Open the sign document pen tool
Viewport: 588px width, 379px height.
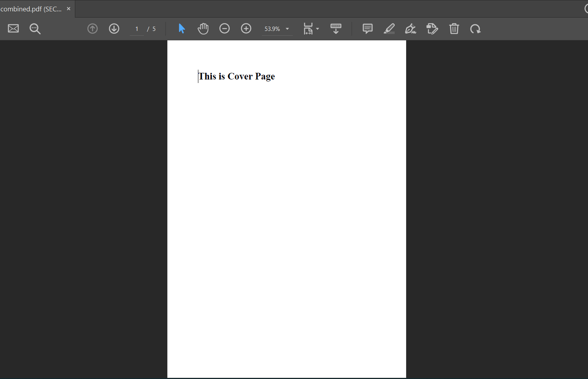410,29
